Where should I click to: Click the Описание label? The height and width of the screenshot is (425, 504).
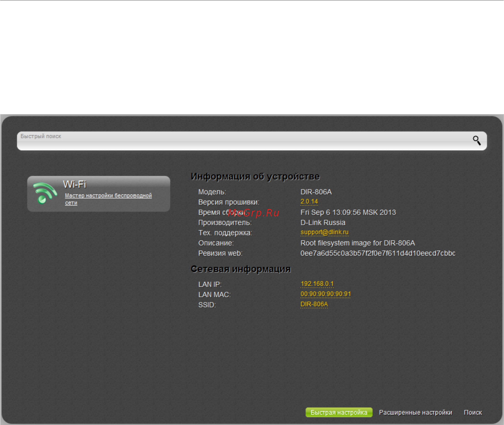coord(216,243)
